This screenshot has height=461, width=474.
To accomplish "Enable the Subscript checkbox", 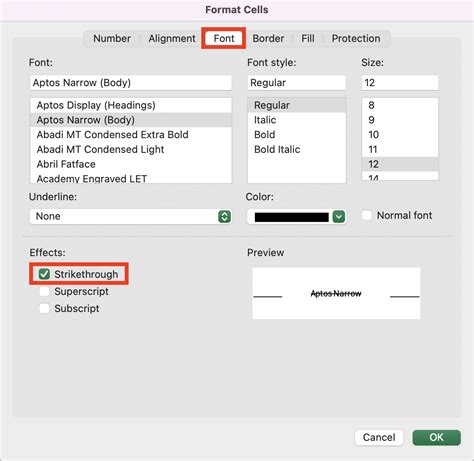I will [x=44, y=308].
